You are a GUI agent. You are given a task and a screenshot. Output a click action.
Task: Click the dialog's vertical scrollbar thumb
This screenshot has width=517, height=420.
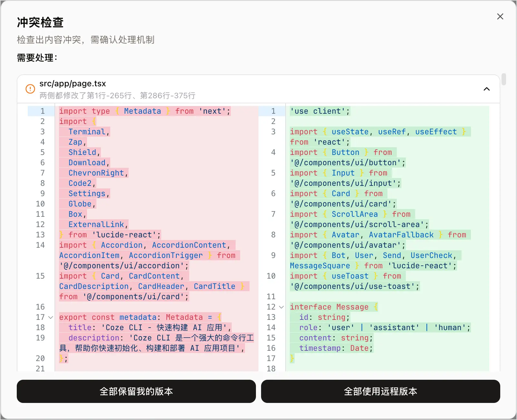[x=504, y=79]
